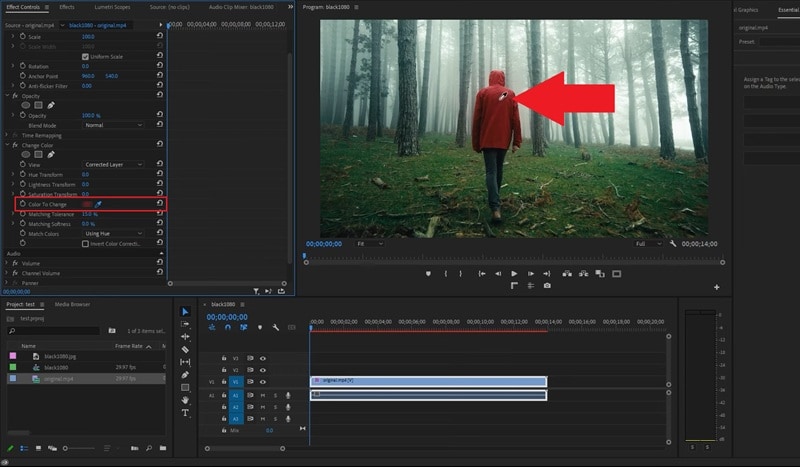Reset the Color To Change parameter
This screenshot has width=800, height=467.
coord(160,203)
